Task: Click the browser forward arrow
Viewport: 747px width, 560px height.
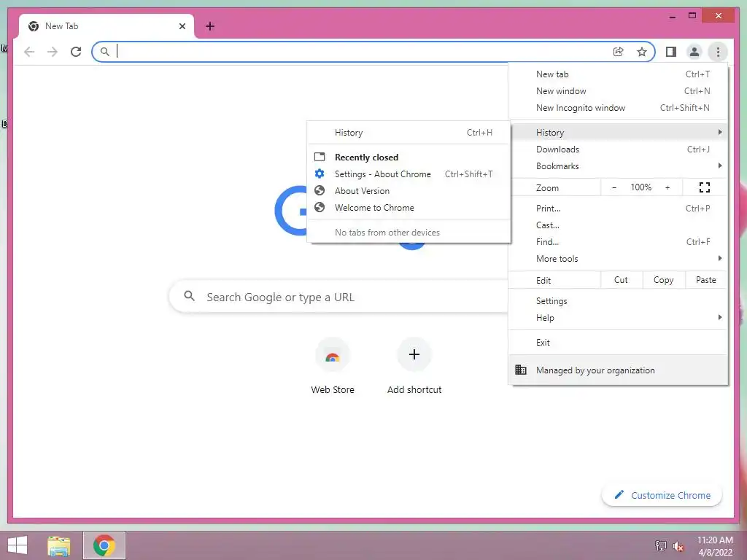Action: 53,52
